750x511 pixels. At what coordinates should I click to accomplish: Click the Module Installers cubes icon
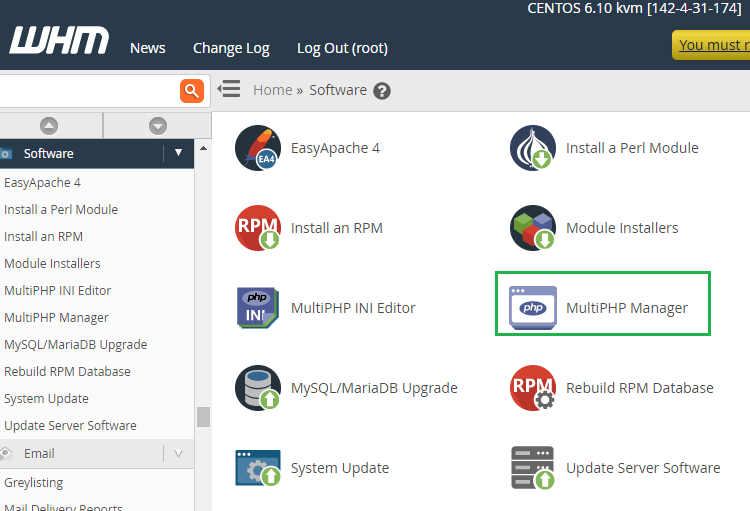533,228
